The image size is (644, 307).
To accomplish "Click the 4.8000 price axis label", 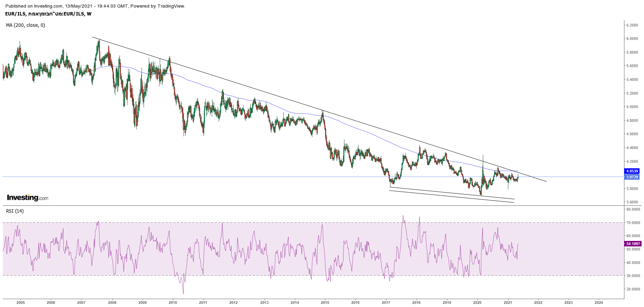I will 632,120.
